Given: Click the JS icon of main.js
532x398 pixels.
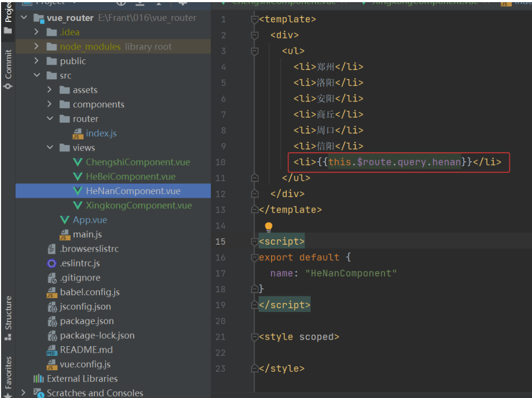Looking at the screenshot, I should (x=65, y=235).
